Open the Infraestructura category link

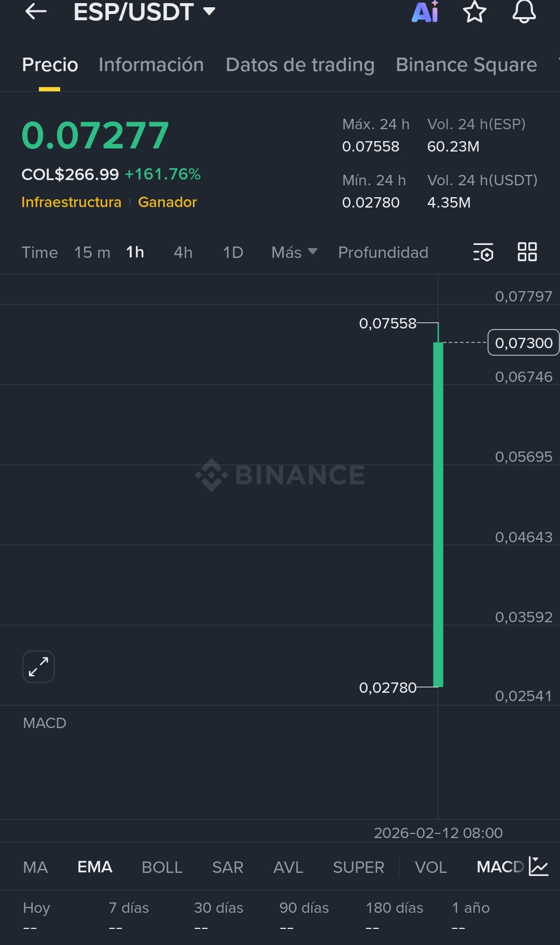coord(71,202)
